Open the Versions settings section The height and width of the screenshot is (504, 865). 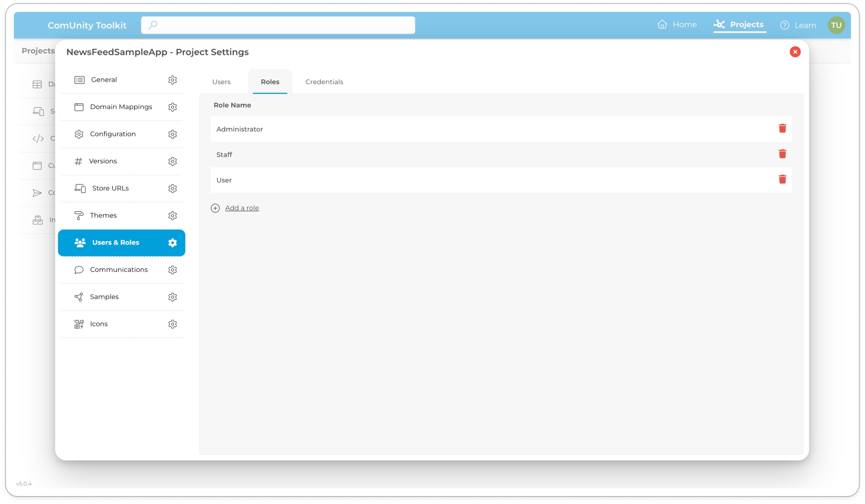click(x=103, y=161)
